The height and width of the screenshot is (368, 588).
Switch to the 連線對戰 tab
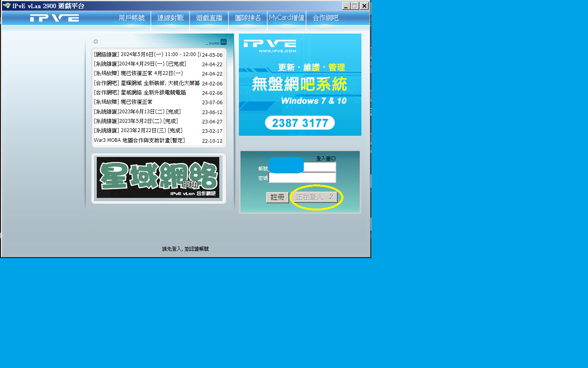170,18
